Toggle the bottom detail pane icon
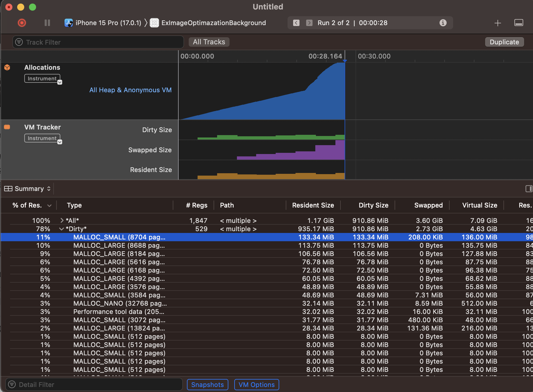 519,23
